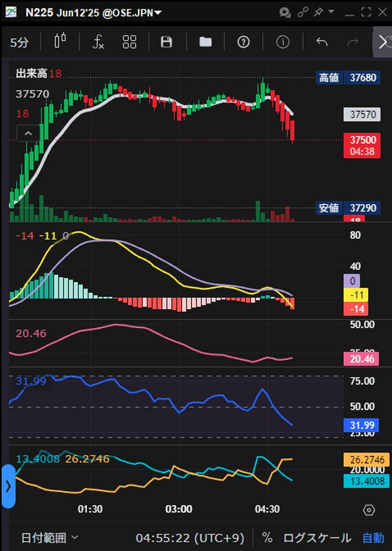
Task: Open the pin icon dropdown in title bar
Action: click(x=323, y=12)
